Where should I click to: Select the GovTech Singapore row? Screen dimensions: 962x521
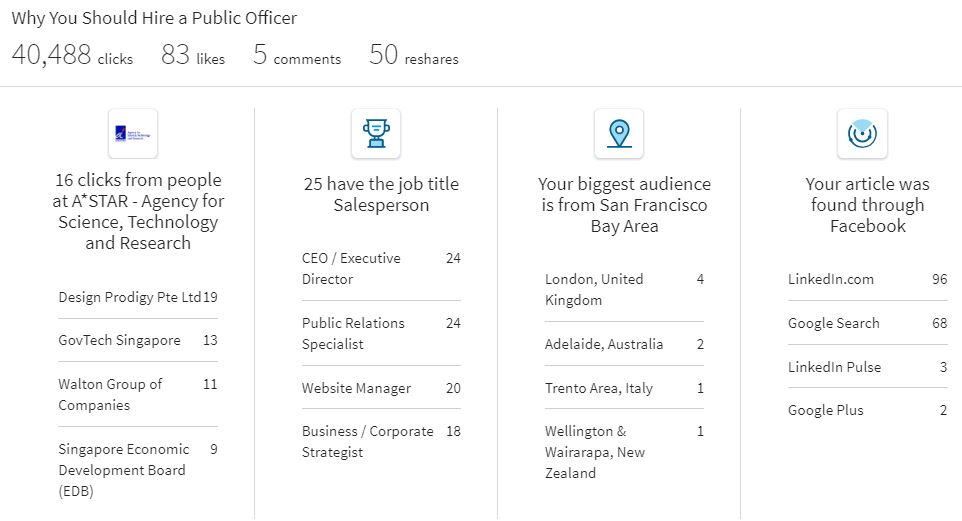[138, 340]
